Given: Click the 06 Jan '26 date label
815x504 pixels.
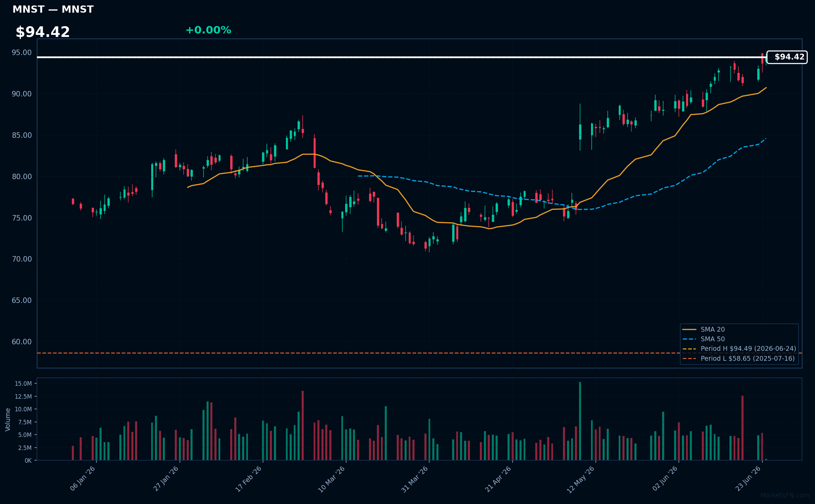Looking at the screenshot, I should [82, 479].
